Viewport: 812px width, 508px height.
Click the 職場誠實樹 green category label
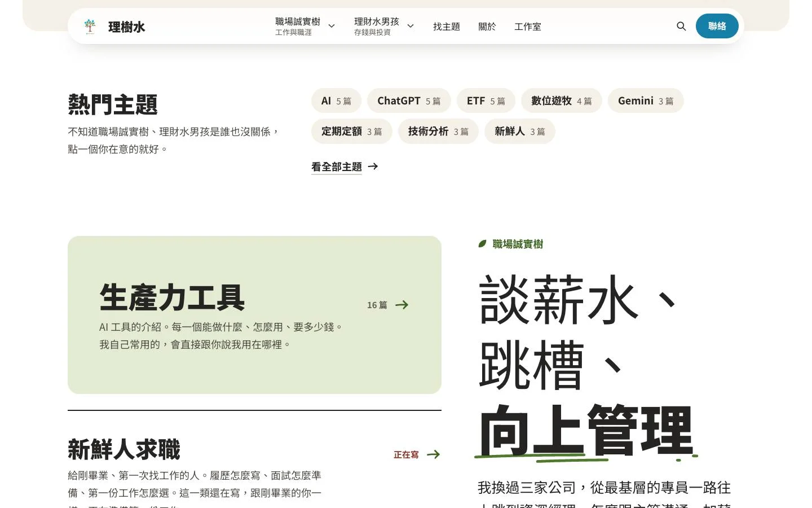click(518, 244)
